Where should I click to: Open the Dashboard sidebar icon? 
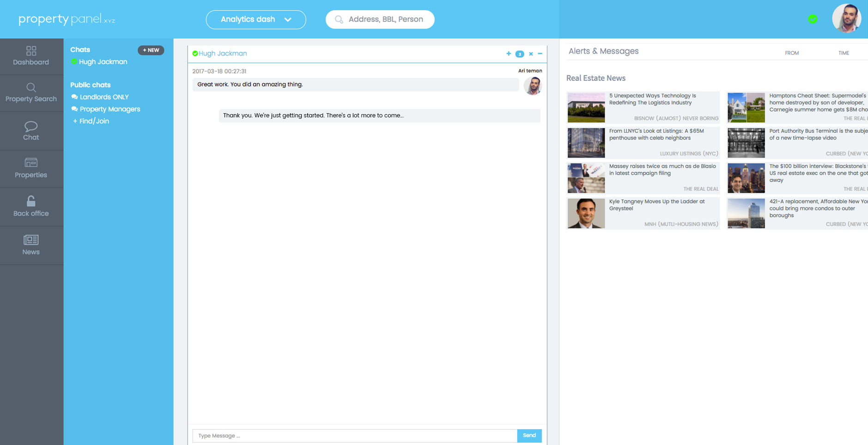(x=31, y=51)
